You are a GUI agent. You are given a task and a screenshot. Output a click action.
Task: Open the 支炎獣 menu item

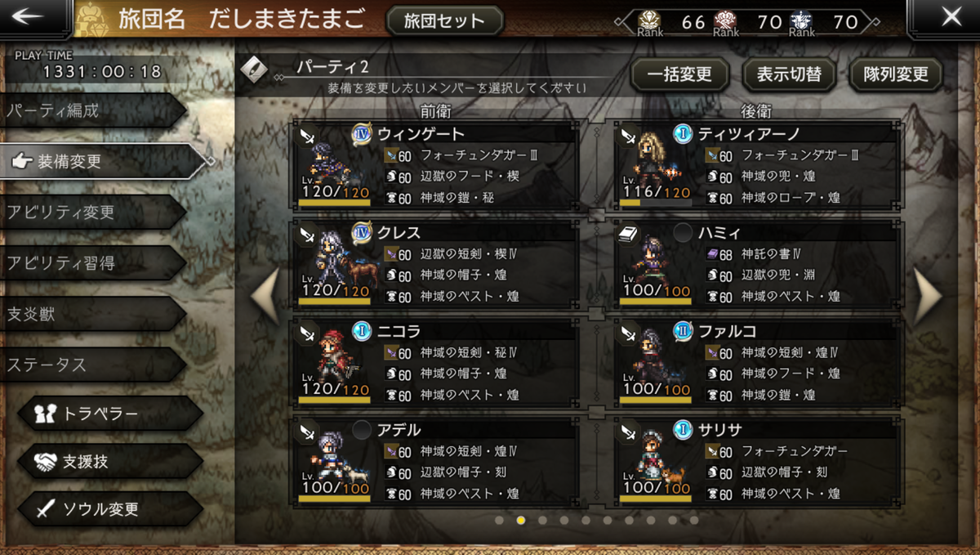[93, 314]
